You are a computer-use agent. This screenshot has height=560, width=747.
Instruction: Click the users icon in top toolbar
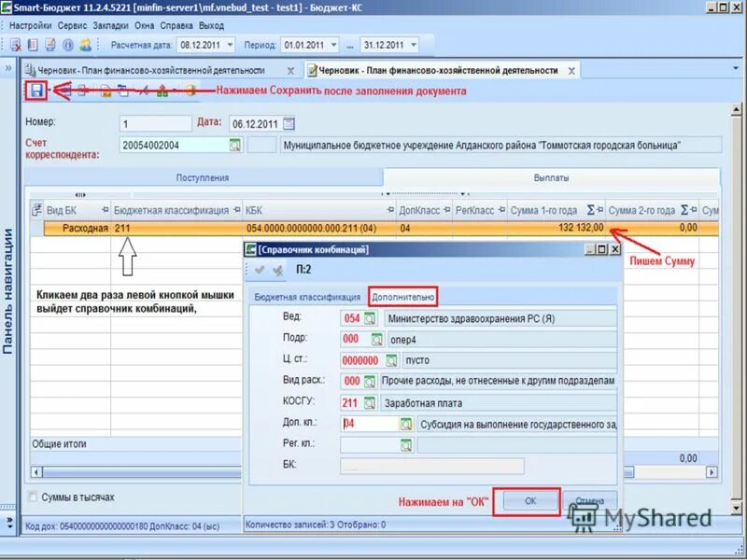click(85, 45)
